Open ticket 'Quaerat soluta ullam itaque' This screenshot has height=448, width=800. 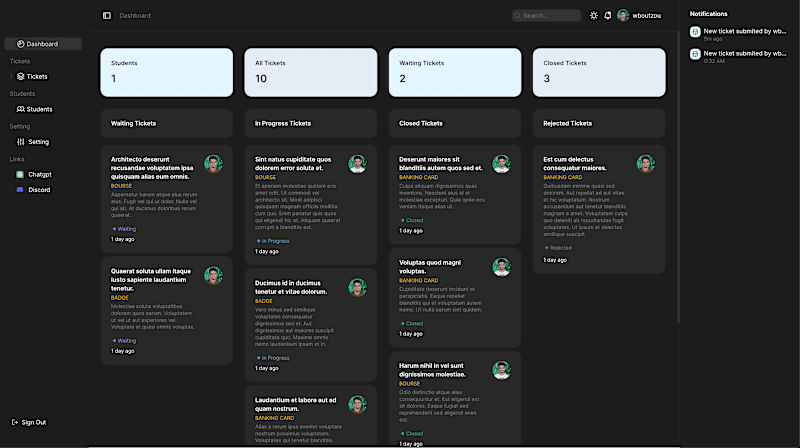[167, 311]
